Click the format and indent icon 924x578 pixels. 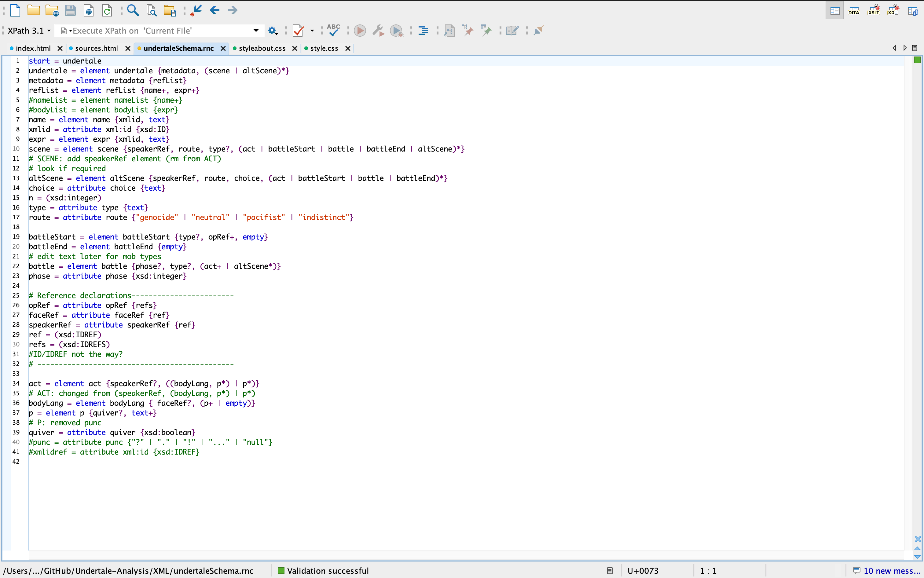coord(423,30)
